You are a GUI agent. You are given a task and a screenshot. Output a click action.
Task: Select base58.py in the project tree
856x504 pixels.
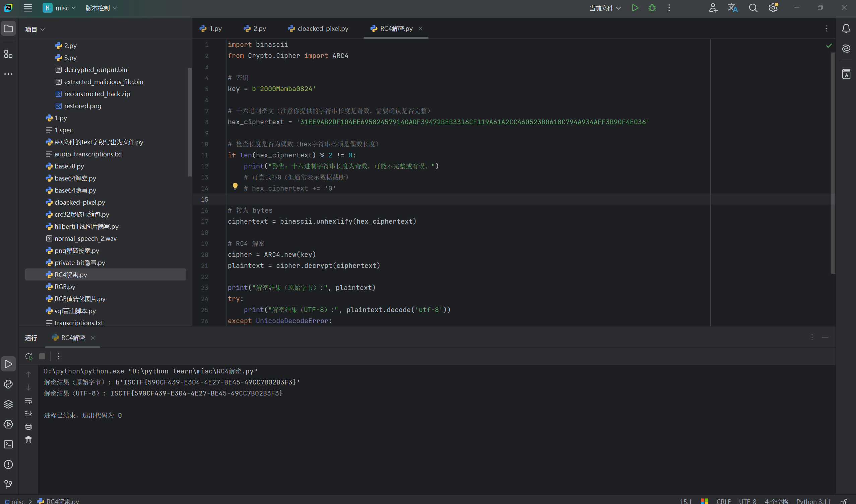[69, 166]
